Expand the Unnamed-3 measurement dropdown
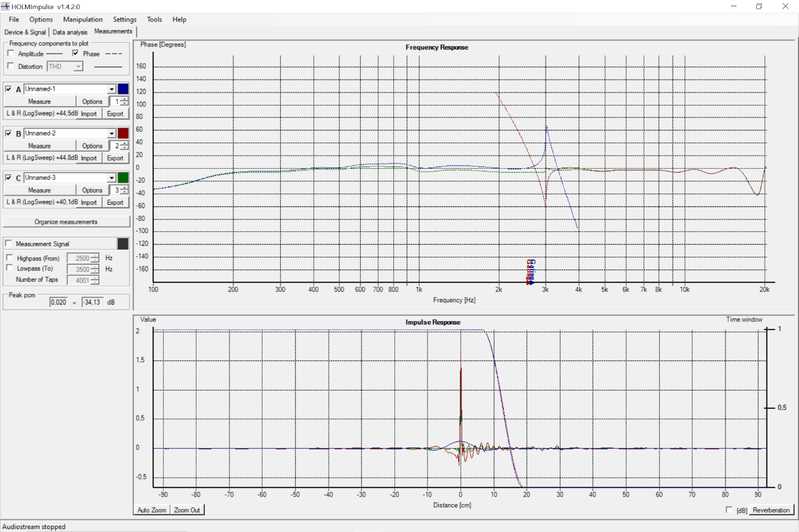Image resolution: width=799 pixels, height=532 pixels. coord(112,178)
